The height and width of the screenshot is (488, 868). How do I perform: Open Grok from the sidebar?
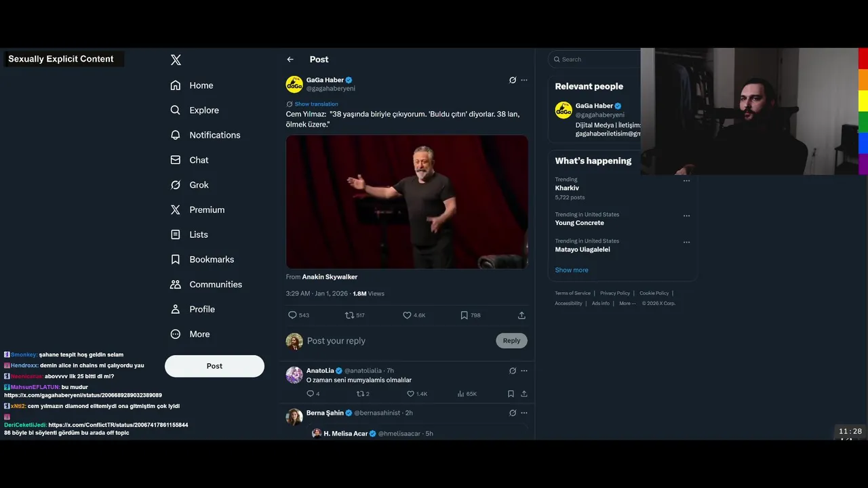[199, 185]
